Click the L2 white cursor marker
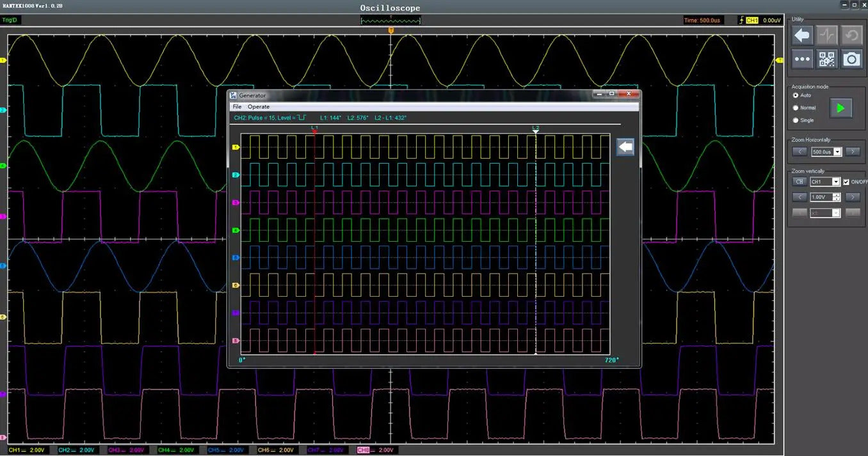The image size is (868, 456). click(x=536, y=130)
